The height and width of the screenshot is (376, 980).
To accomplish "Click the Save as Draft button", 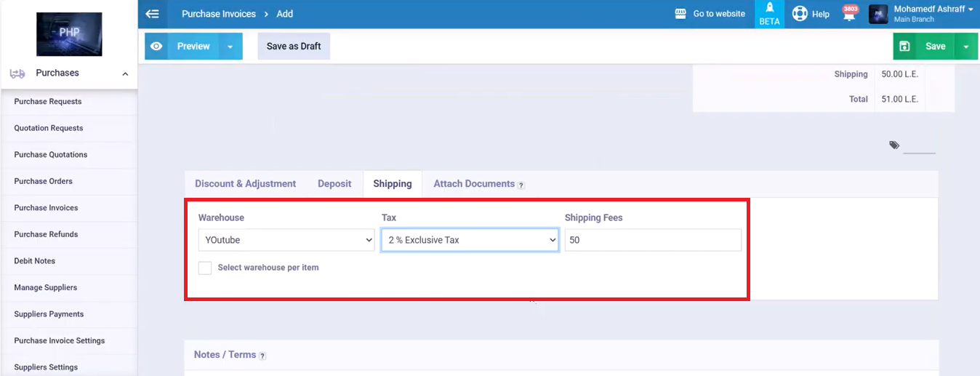I will coord(294,47).
